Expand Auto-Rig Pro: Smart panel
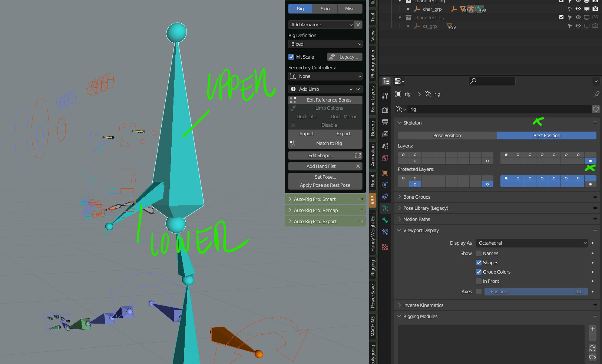Screen dimensions: 602x364 (325, 199)
